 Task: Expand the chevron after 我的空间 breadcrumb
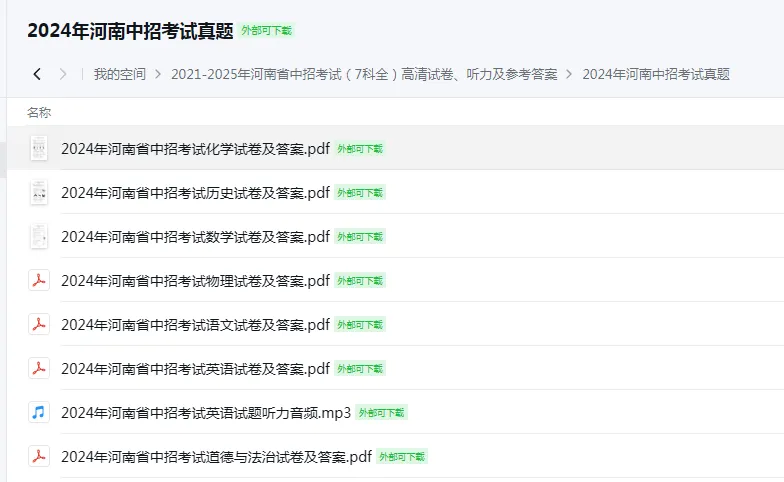(x=158, y=74)
